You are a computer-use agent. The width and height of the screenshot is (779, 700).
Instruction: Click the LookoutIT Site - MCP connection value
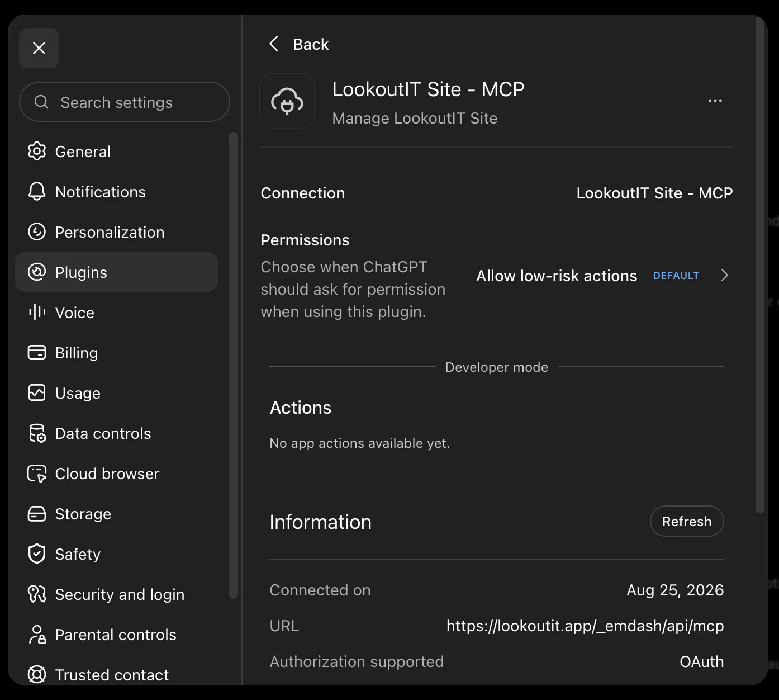[x=654, y=193]
